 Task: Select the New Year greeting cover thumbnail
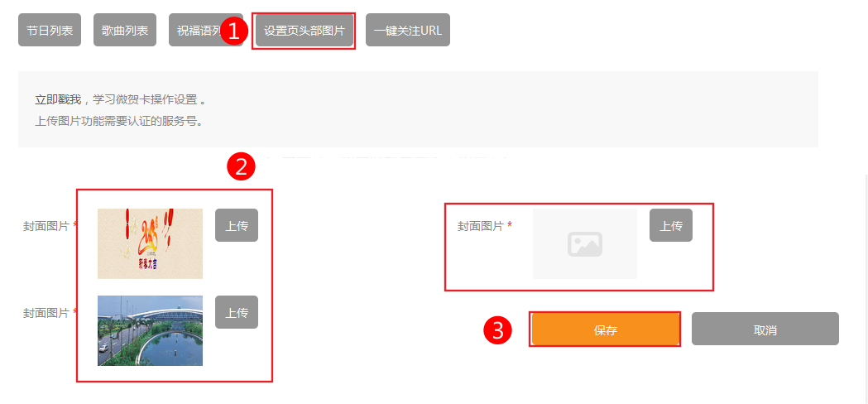(x=150, y=243)
